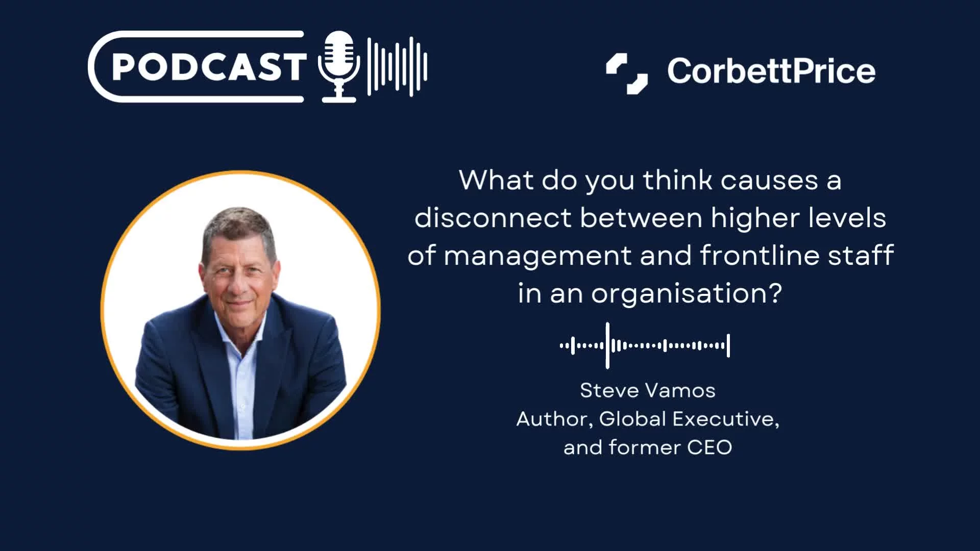Click the circular portrait photo of the speaker

pyautogui.click(x=241, y=310)
